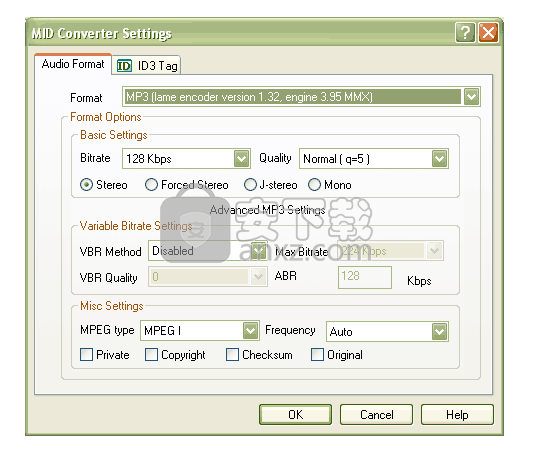
Task: Select J-stereo channel mode
Action: coord(250,185)
